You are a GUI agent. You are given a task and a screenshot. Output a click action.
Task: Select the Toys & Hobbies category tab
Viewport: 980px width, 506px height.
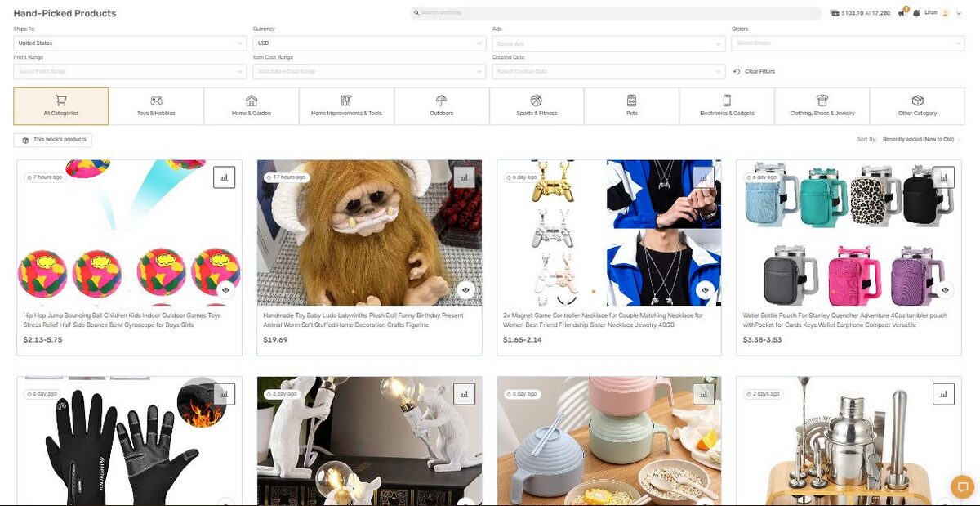(x=156, y=106)
